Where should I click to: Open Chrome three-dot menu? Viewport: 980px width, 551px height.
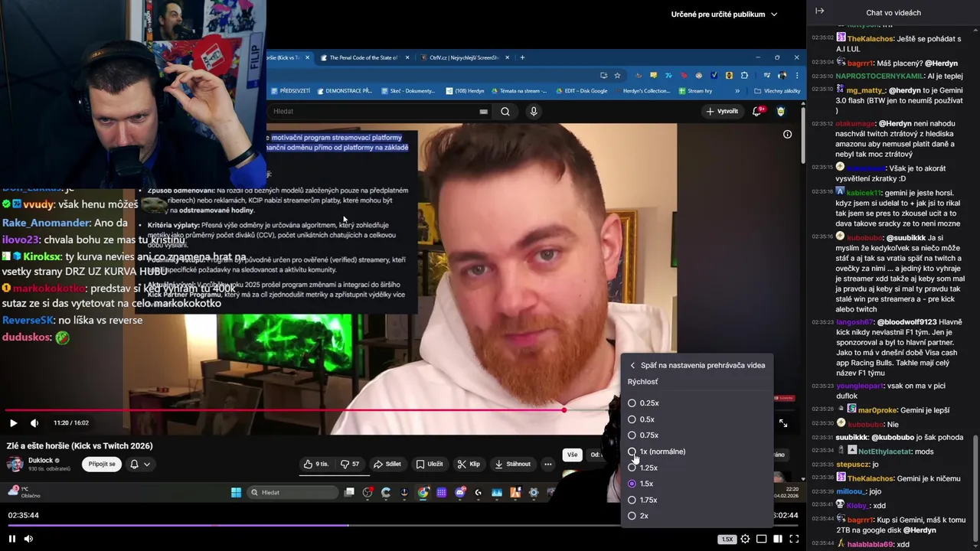pos(797,75)
